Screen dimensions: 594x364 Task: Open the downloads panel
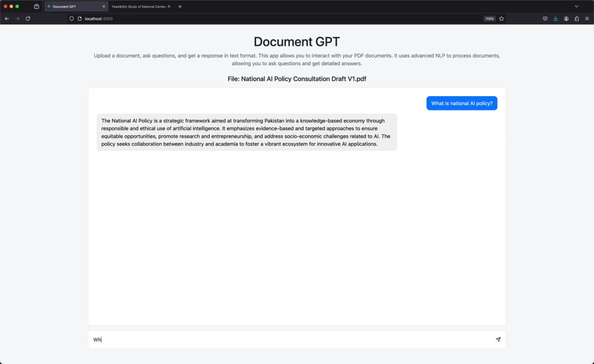(555, 18)
